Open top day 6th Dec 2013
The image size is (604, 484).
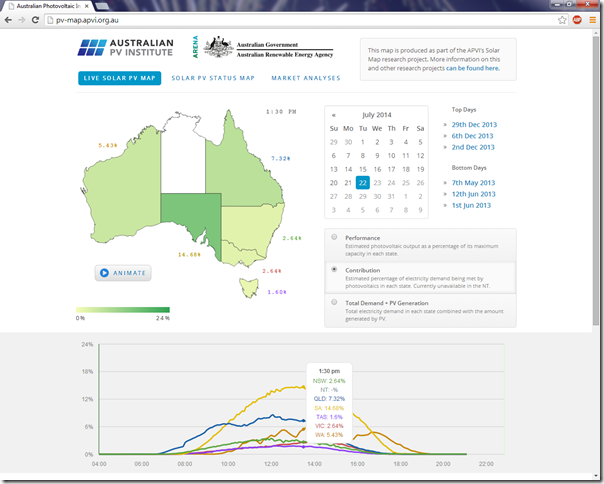pyautogui.click(x=472, y=136)
